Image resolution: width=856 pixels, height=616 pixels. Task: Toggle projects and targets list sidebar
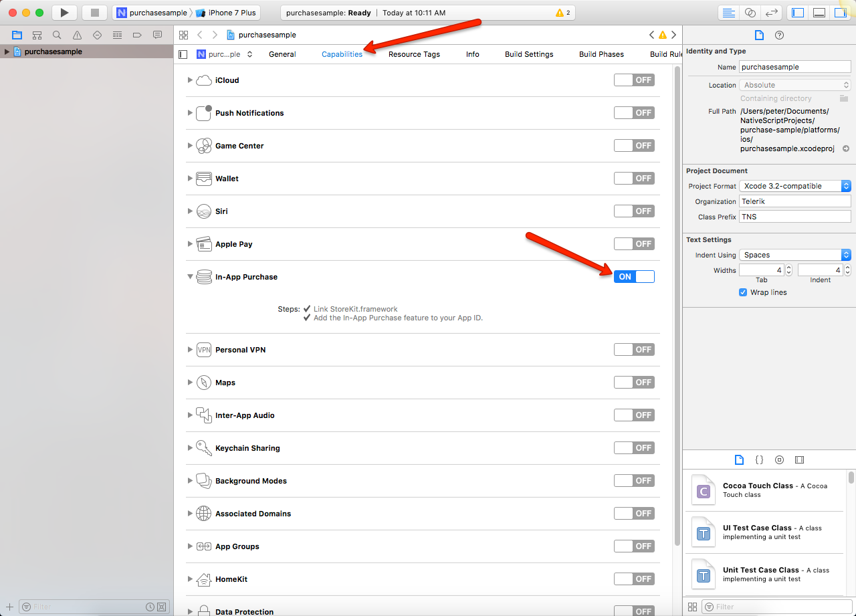[x=183, y=54]
